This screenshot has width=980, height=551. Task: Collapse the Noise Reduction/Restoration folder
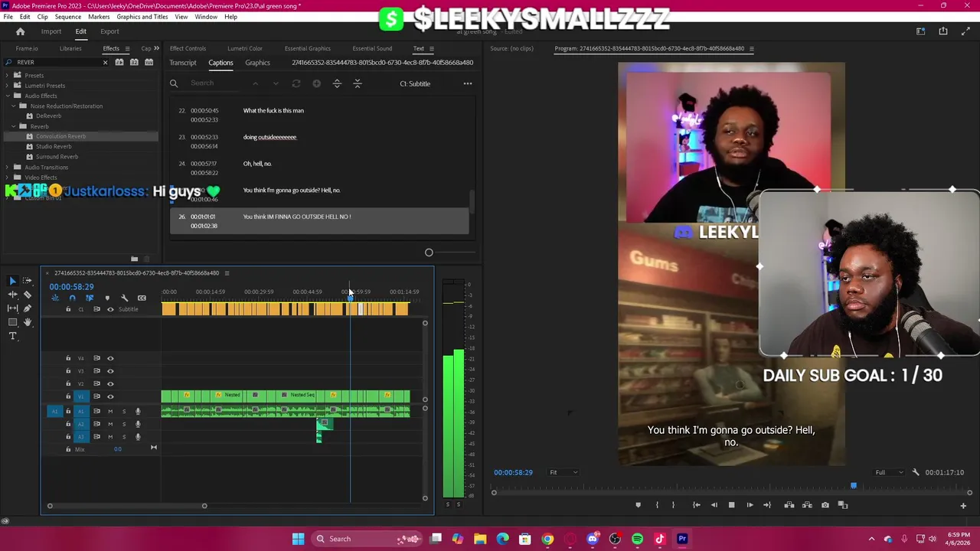(x=13, y=106)
